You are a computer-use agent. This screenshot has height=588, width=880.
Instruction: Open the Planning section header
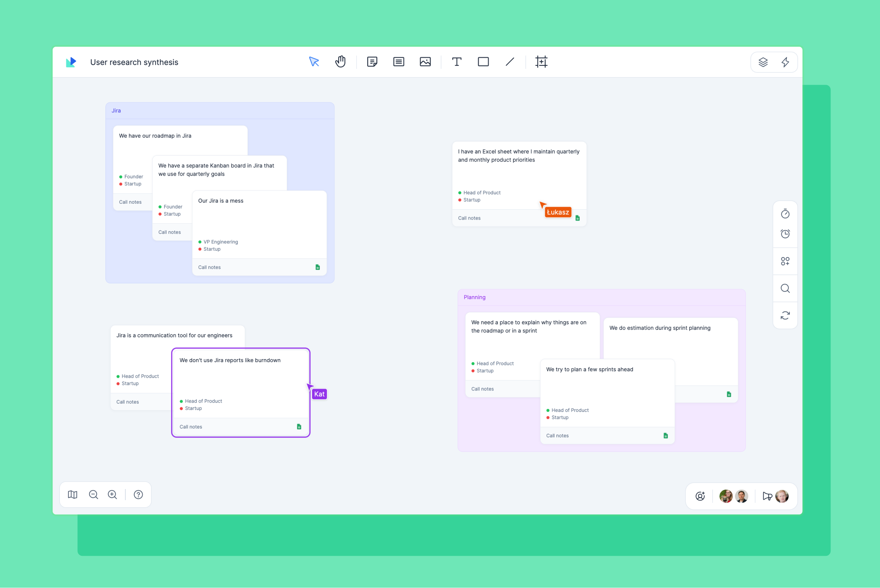[x=474, y=297]
